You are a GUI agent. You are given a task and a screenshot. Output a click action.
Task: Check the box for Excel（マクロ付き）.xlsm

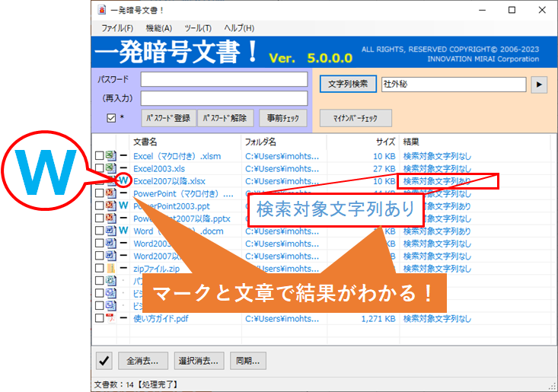click(99, 155)
